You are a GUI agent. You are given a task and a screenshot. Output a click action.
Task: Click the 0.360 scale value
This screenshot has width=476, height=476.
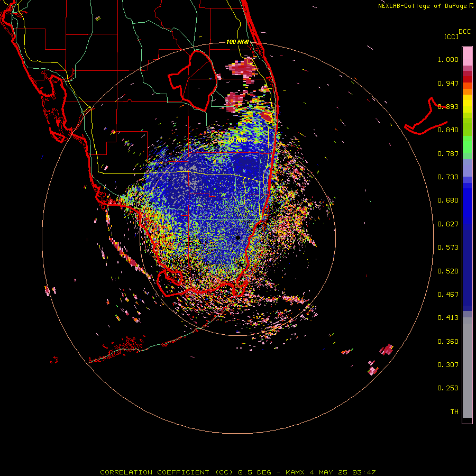coord(448,342)
